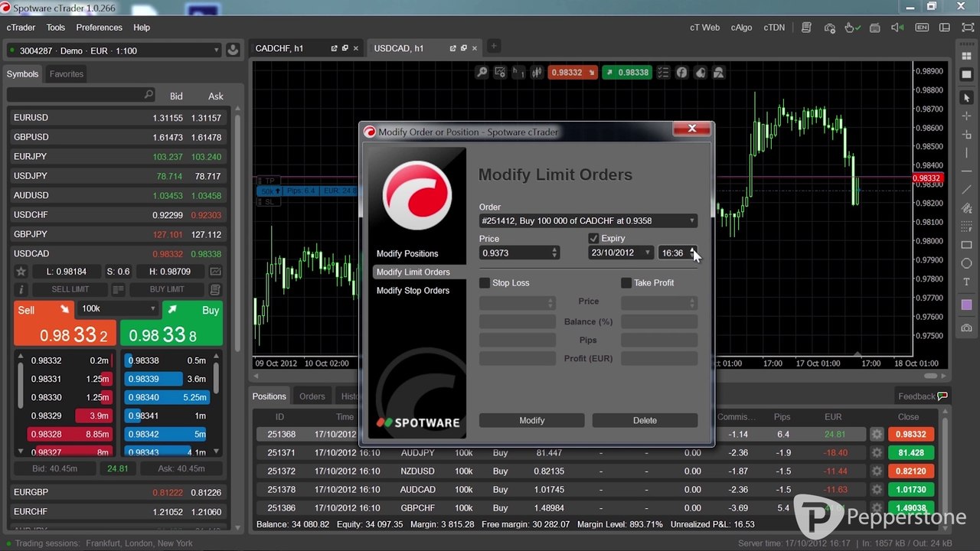
Task: Switch chart type with candlestick icon
Action: click(x=537, y=73)
